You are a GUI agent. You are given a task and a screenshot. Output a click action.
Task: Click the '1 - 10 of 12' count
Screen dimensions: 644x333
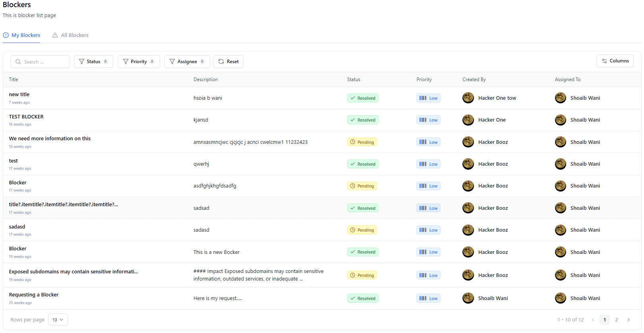(x=571, y=320)
